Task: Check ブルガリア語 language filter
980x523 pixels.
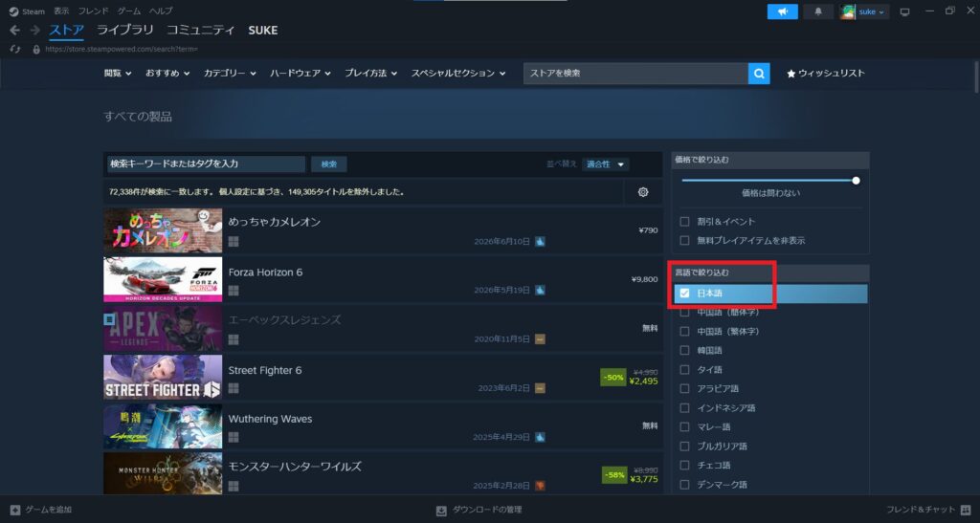Action: pos(684,447)
